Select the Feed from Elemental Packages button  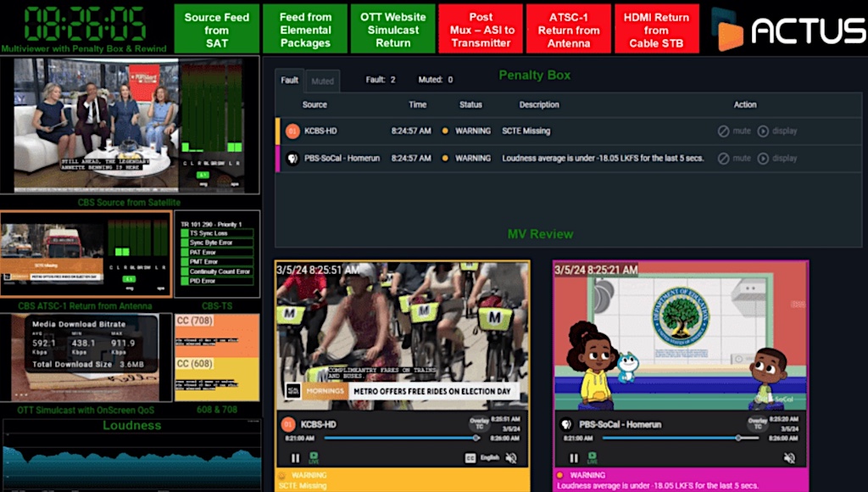305,30
